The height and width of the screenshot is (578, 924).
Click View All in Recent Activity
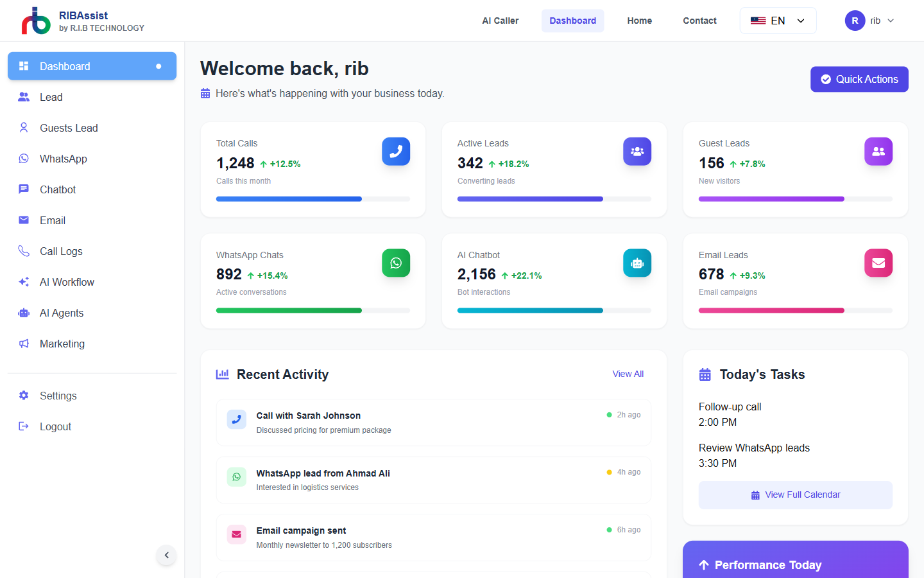[x=628, y=373]
